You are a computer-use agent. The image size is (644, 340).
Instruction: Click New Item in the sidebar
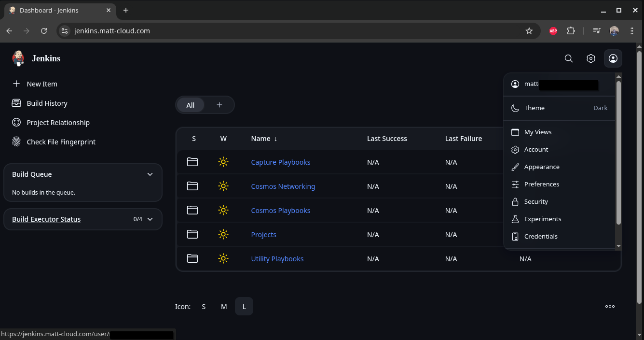41,84
